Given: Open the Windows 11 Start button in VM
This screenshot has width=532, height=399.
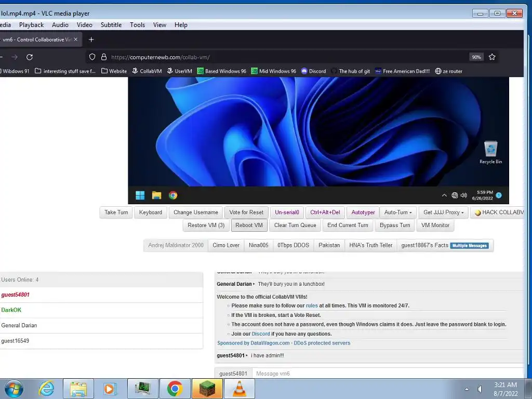Looking at the screenshot, I should tap(140, 195).
